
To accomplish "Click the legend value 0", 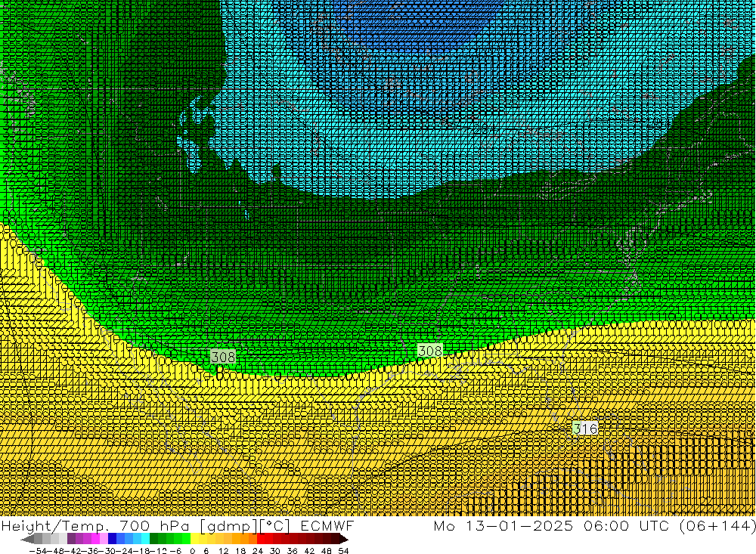I will (x=192, y=551).
